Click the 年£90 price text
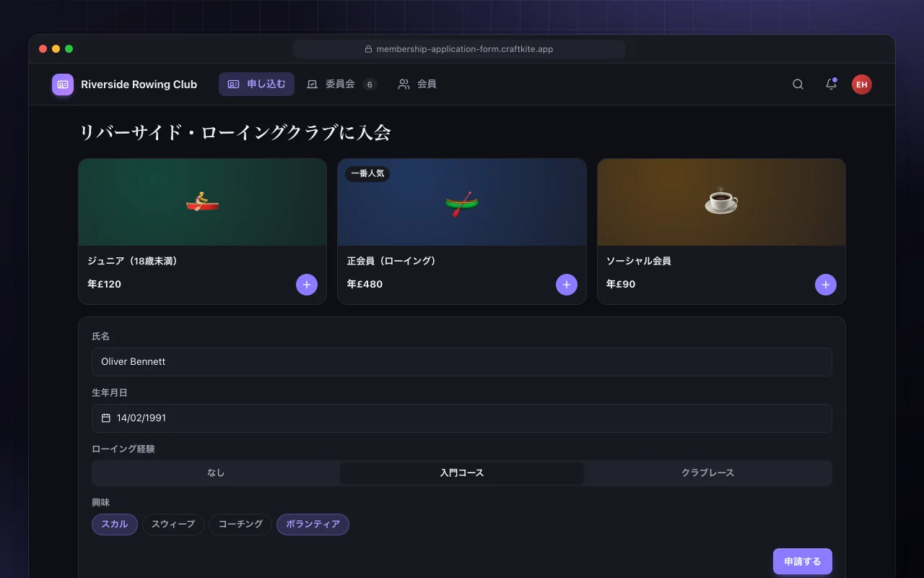 coord(621,285)
